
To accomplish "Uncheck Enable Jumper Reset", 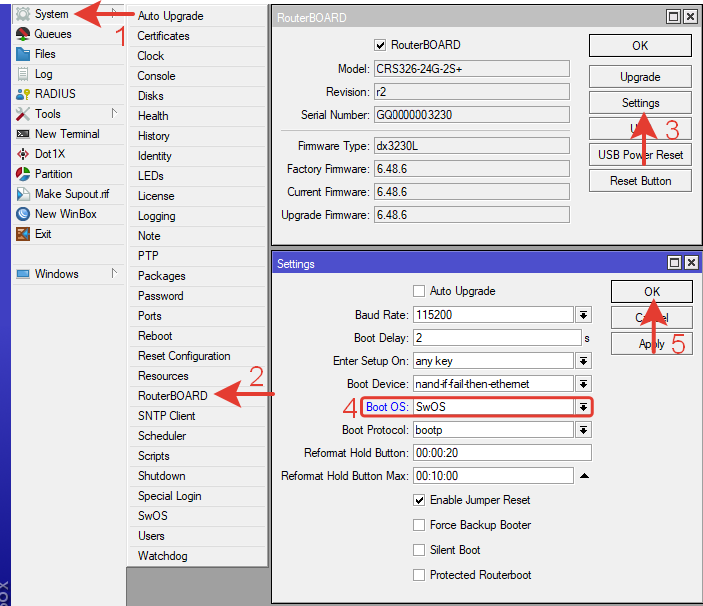I will tap(419, 500).
